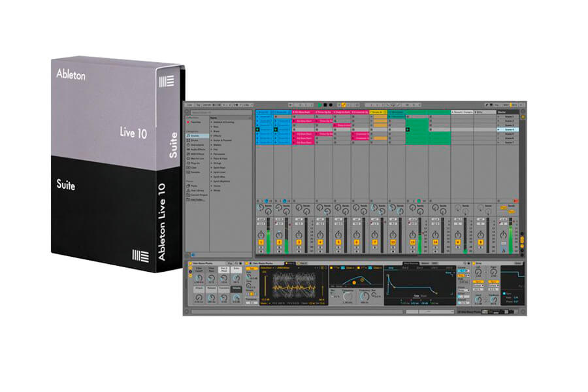Screen dimensions: 588x392
Task: Click the Echo return track header
Action: pos(485,112)
